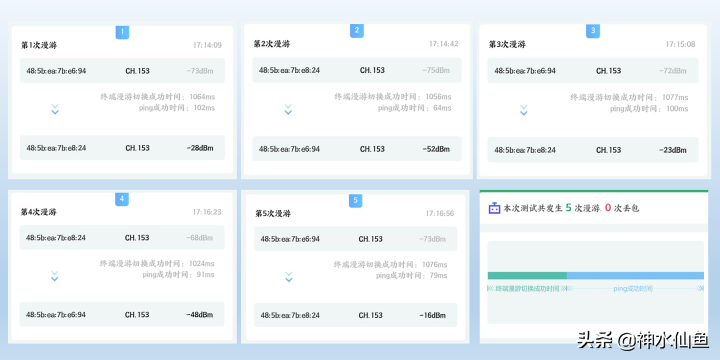Screen dimensions: 720x360
Task: Click the 91ms ping success time
Action: pyautogui.click(x=205, y=275)
